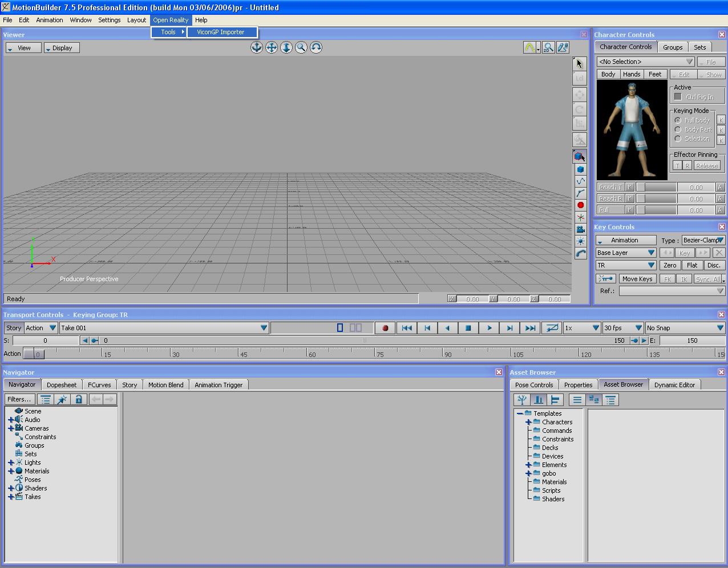Click the anchor icon in the Viewer toolbar

click(257, 47)
